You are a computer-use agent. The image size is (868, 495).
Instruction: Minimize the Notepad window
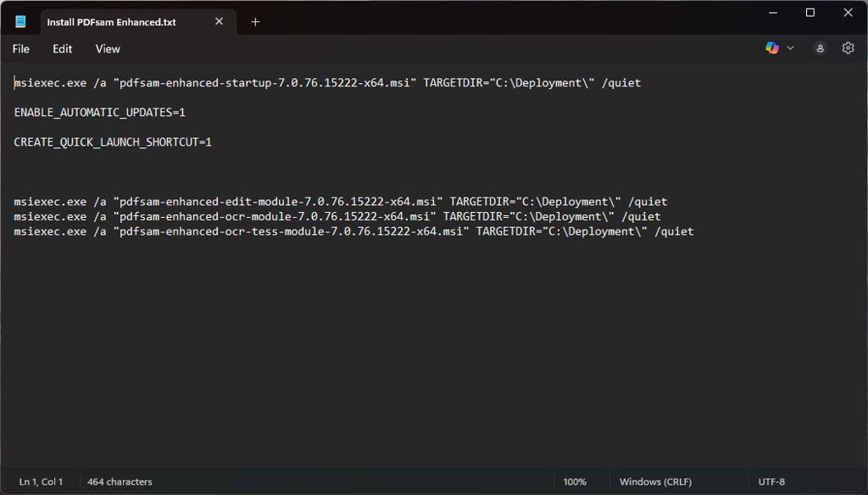tap(773, 12)
